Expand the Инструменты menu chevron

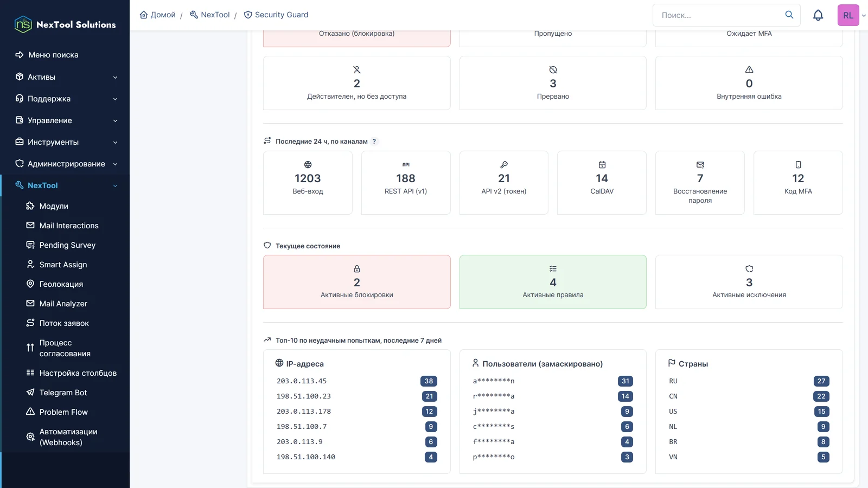(x=115, y=143)
